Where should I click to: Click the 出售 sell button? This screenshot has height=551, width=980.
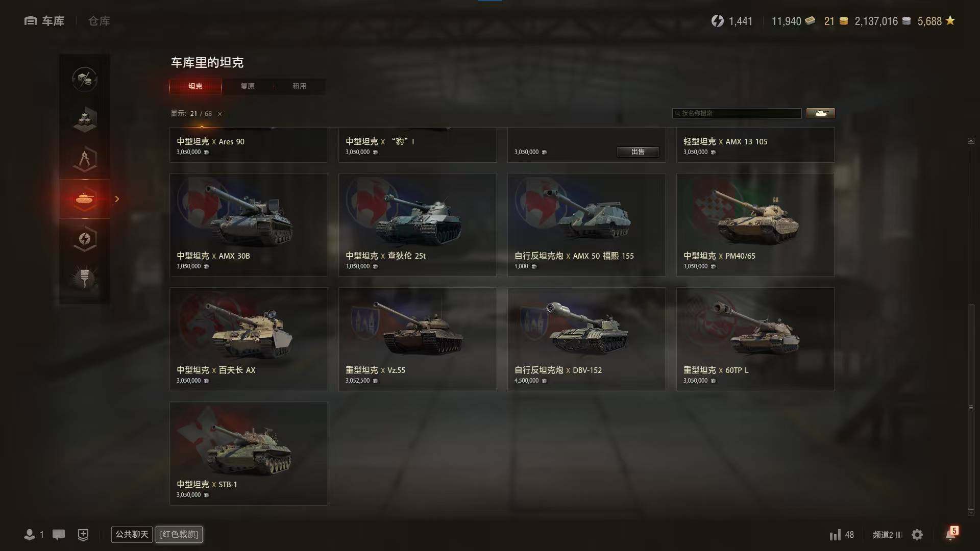coord(638,152)
